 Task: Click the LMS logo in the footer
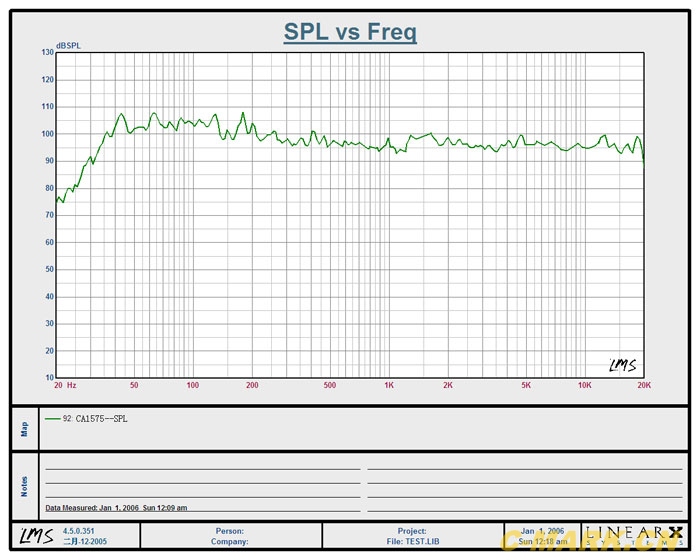37,536
